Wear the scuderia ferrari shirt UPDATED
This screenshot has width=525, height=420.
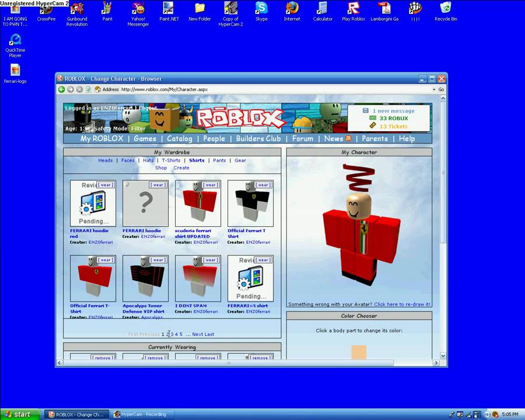click(x=211, y=185)
